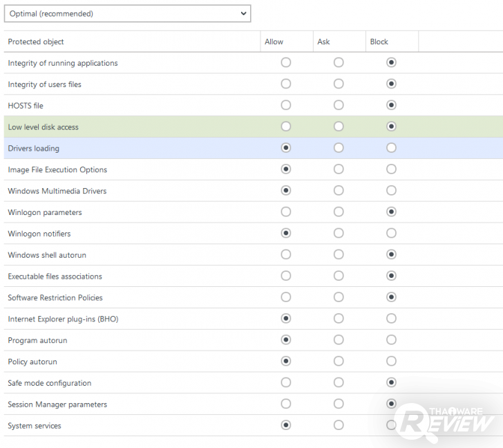Select Allow for HOSTS file

pos(286,105)
